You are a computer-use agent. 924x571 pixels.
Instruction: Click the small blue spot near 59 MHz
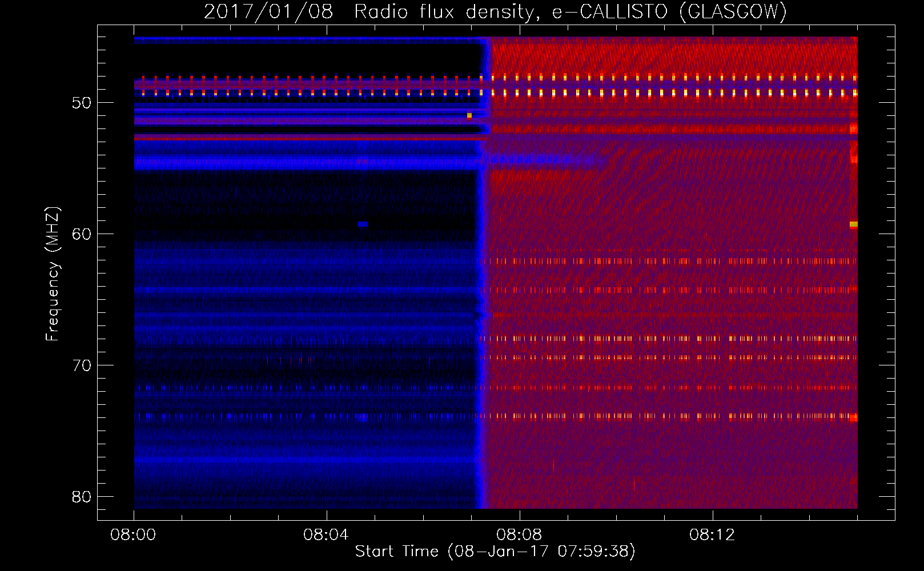pos(363,224)
